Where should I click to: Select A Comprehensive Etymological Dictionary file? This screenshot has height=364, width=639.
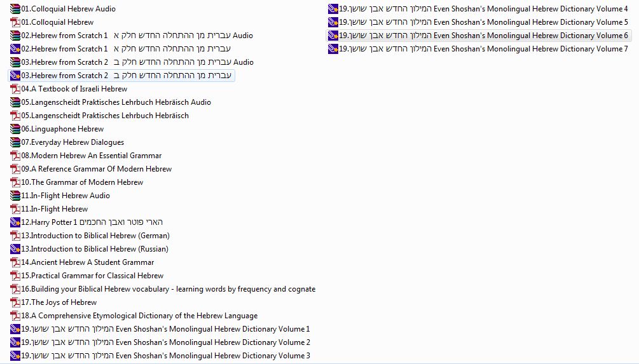point(139,316)
